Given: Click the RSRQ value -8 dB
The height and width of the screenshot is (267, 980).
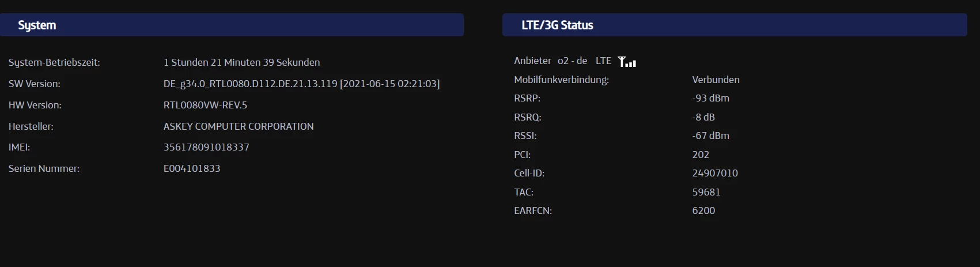Looking at the screenshot, I should 703,117.
